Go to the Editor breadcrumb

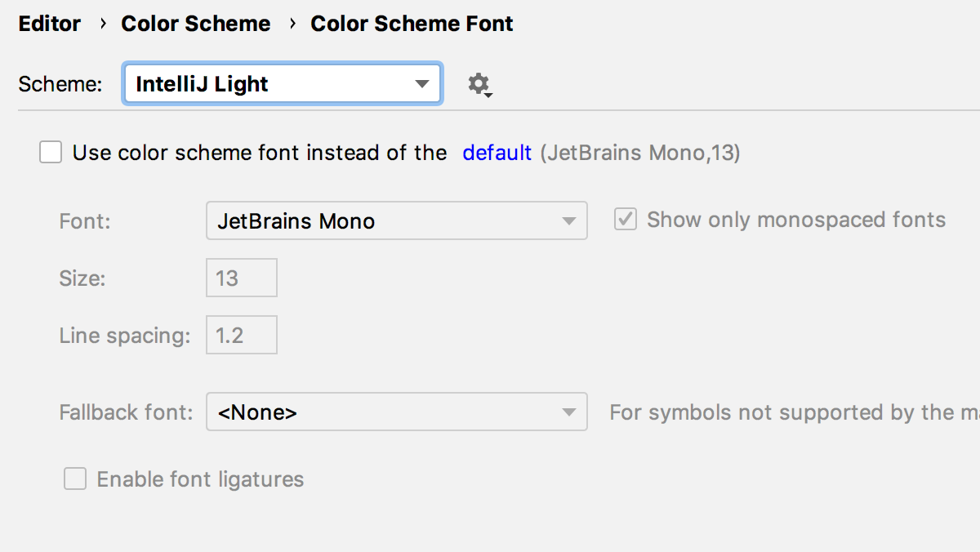[x=50, y=24]
